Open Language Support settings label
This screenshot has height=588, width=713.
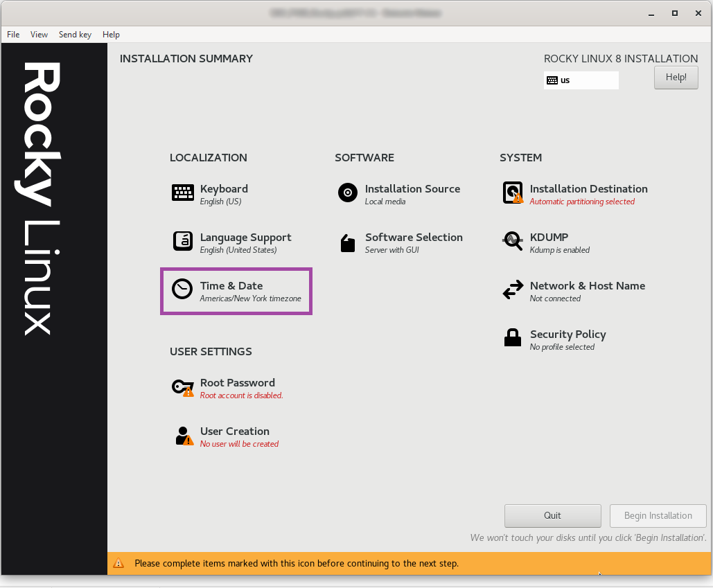pos(245,237)
